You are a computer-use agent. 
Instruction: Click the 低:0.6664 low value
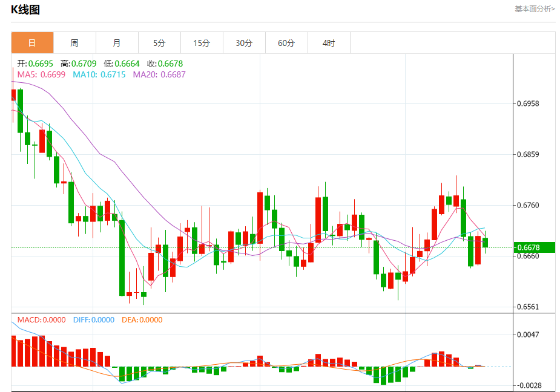[122, 64]
